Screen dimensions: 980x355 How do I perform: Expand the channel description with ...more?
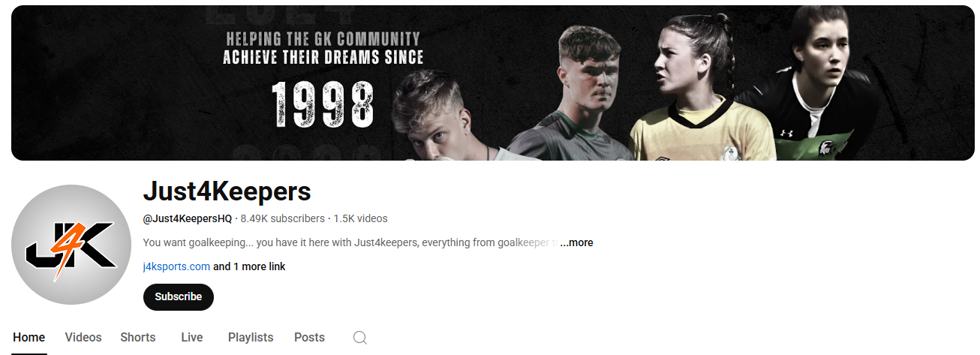tap(576, 242)
